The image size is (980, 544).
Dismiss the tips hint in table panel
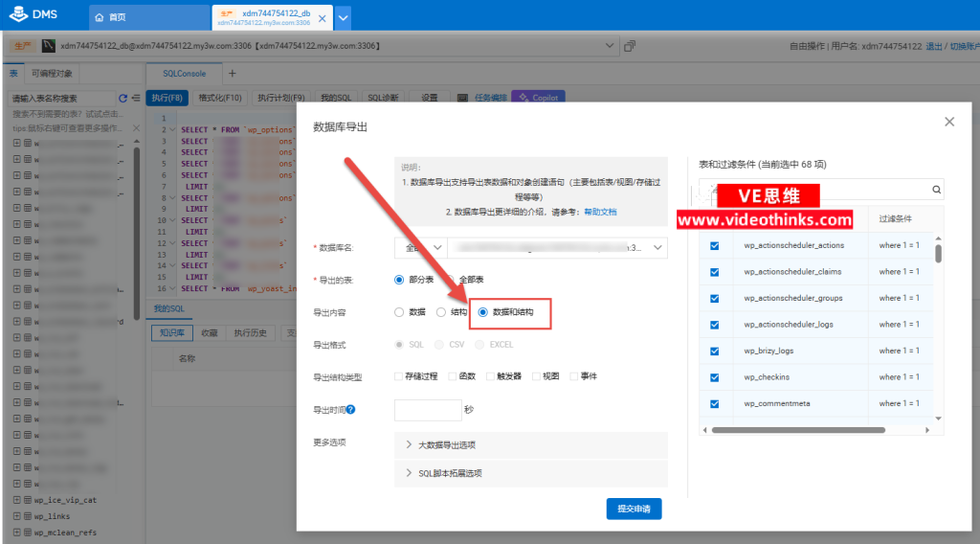click(x=136, y=127)
